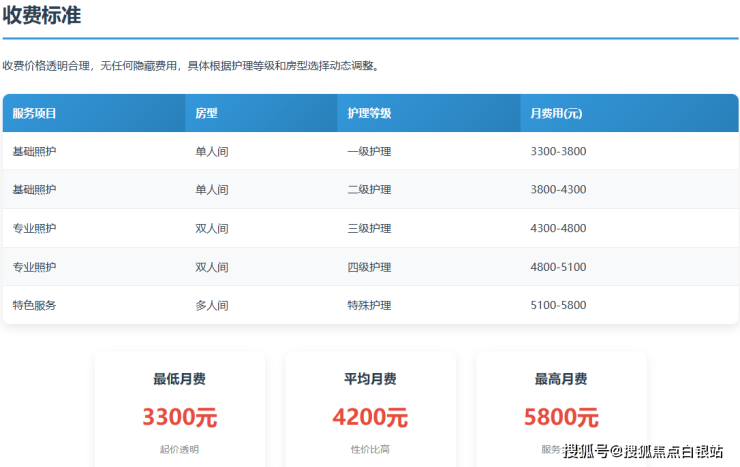Select the 一级护理 table cell
This screenshot has width=740, height=467.
click(x=369, y=151)
